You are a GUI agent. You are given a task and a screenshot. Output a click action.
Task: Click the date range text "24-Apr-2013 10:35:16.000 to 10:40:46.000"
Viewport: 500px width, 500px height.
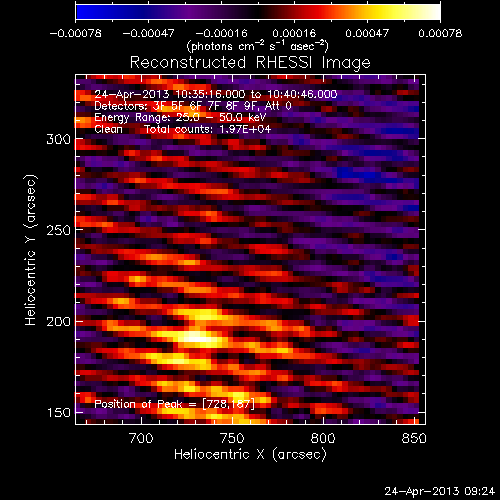point(216,94)
